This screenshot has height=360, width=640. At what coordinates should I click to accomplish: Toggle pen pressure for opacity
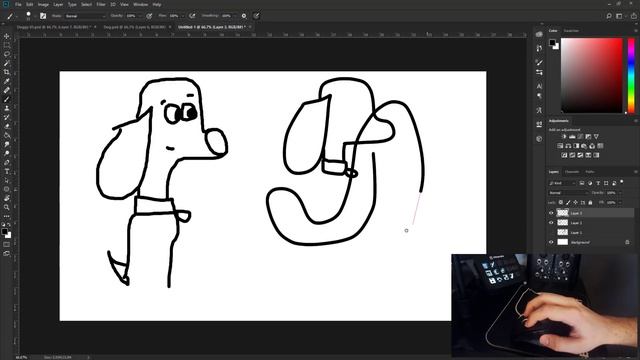[x=149, y=16]
